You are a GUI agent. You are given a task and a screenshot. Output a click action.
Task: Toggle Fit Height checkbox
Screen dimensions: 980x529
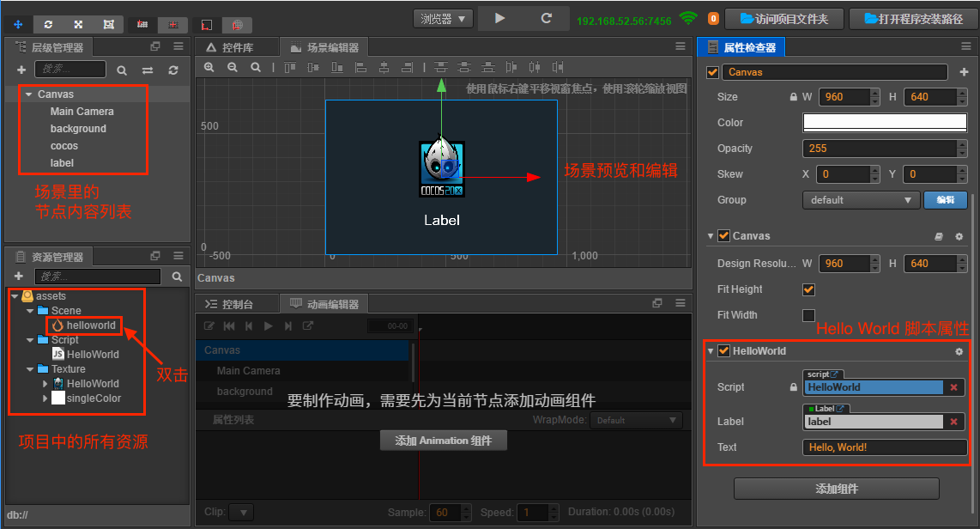click(x=808, y=289)
